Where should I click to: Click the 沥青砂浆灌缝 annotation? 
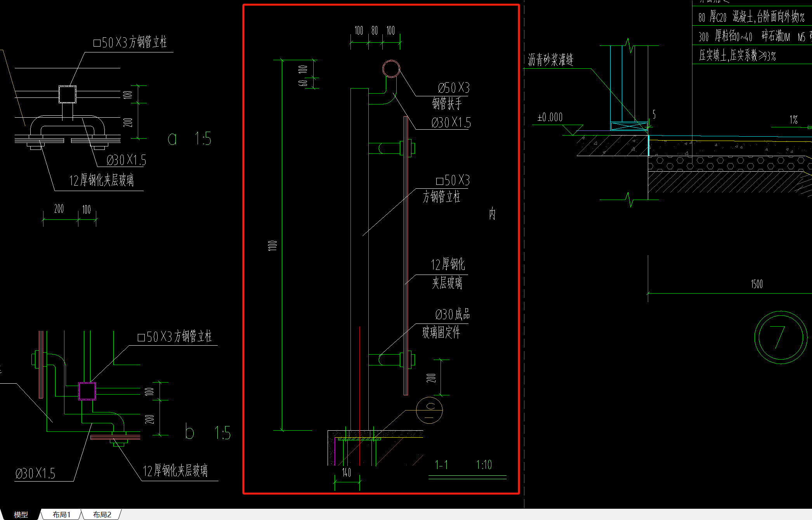(x=550, y=60)
